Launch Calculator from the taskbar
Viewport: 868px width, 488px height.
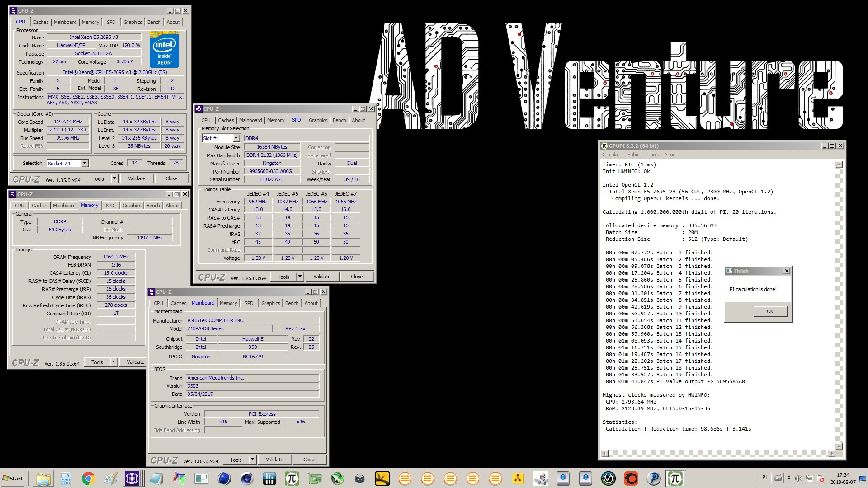coord(66,478)
